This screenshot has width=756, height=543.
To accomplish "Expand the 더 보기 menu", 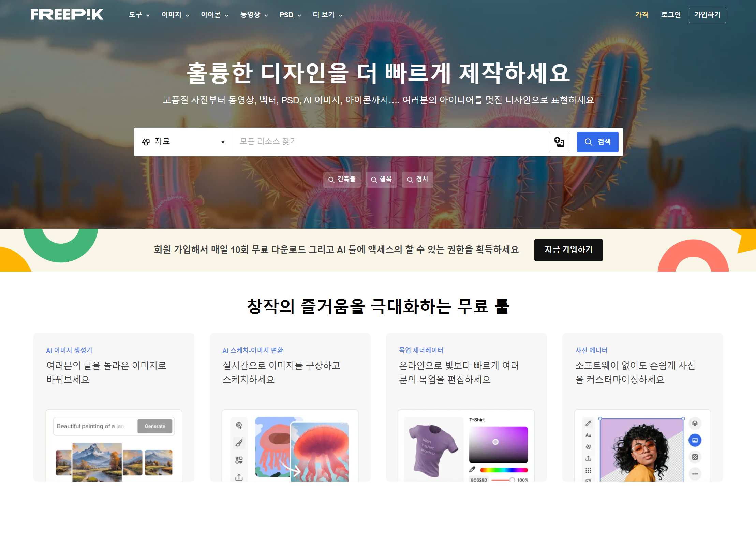I will tap(327, 15).
